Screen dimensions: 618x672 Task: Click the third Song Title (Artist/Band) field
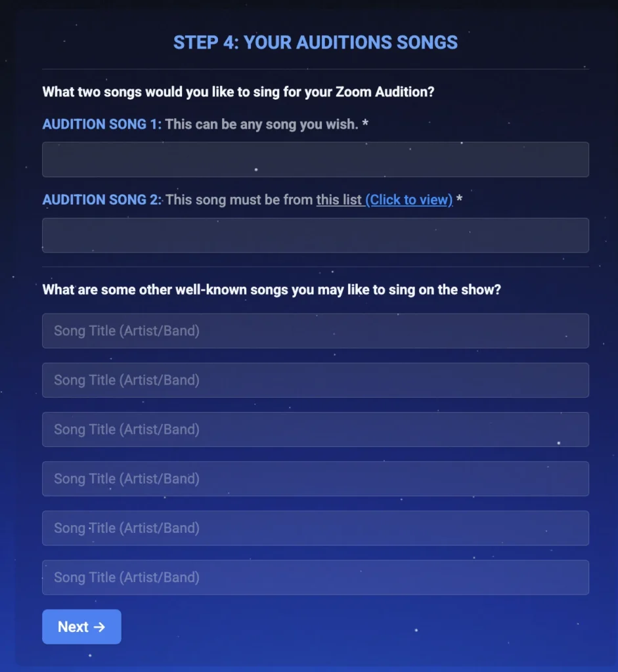pos(315,429)
